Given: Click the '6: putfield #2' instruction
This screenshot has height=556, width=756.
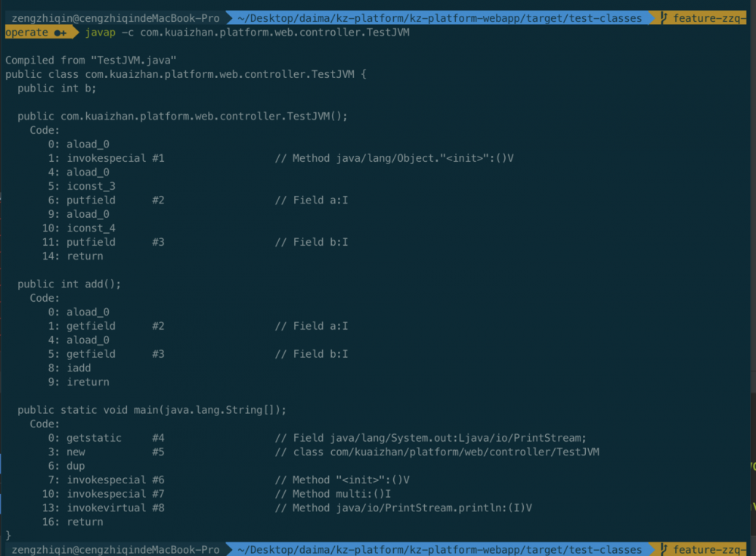Looking at the screenshot, I should [x=106, y=200].
